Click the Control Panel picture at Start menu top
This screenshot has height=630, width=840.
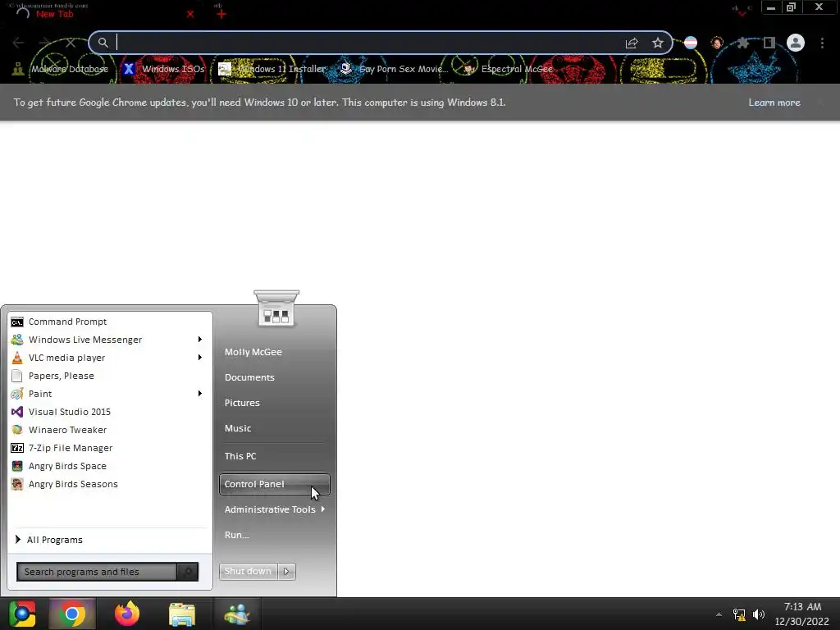tap(276, 308)
